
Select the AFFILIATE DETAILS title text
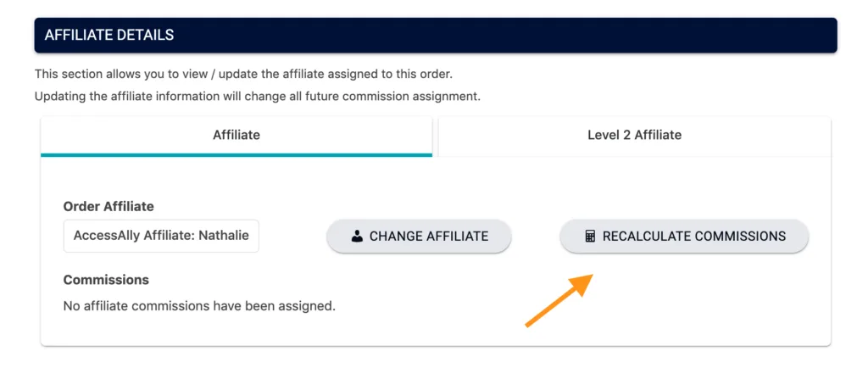coord(109,36)
